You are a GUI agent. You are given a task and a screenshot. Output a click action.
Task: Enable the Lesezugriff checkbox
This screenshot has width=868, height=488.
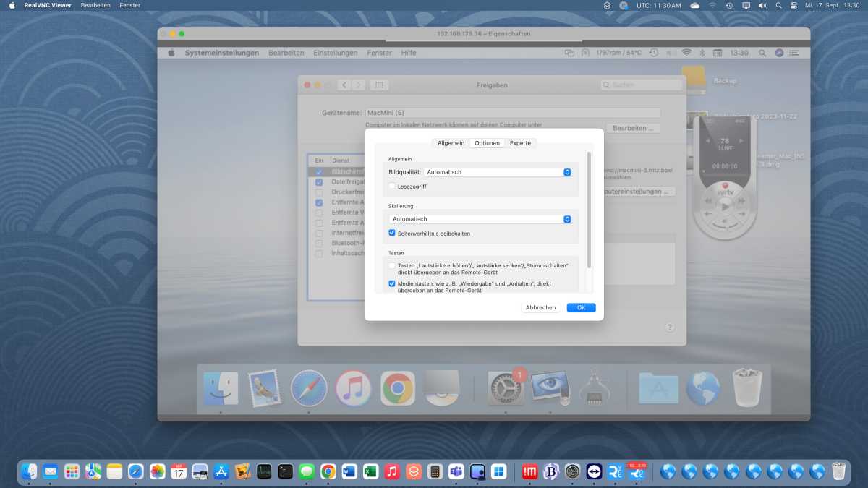click(392, 187)
